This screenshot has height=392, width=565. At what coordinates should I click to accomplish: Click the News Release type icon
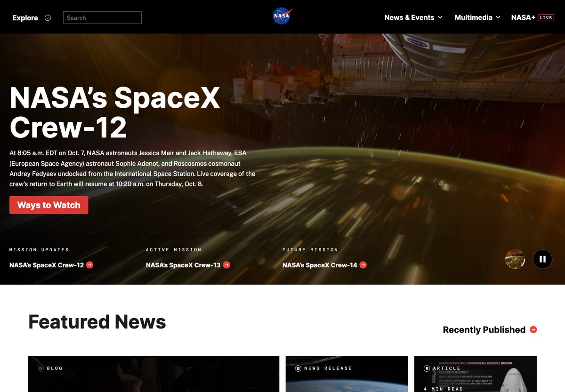[x=298, y=368]
